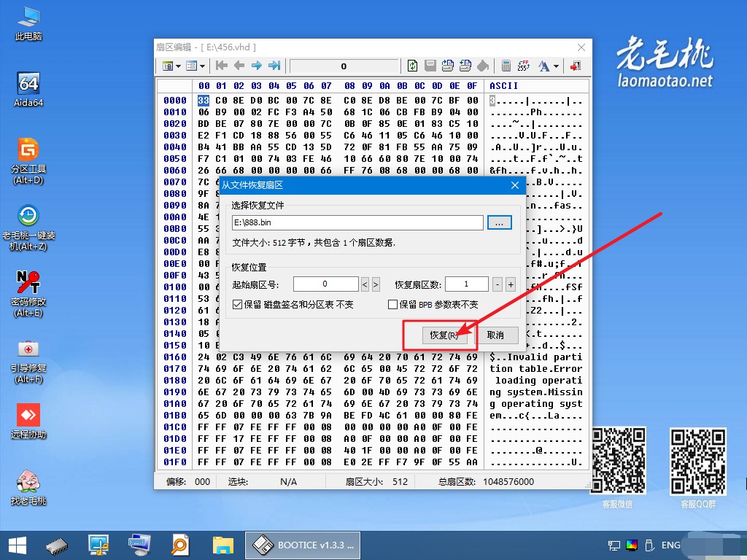
Task: Click the fill sector bucket icon
Action: coord(483,66)
